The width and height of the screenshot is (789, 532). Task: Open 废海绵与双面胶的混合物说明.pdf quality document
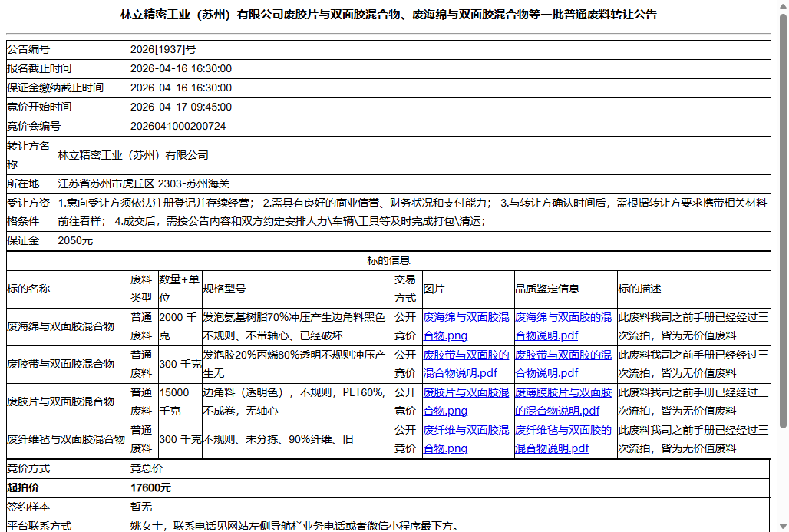[x=563, y=326]
